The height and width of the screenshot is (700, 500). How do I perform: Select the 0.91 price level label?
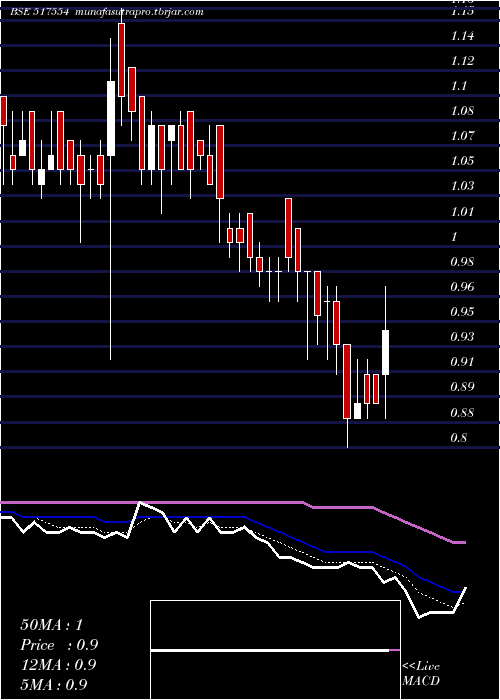462,362
